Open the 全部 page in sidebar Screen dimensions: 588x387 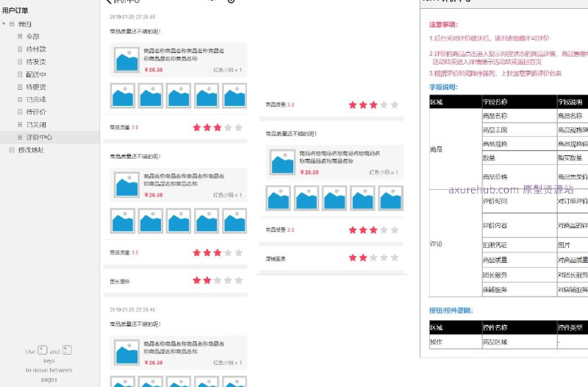[x=32, y=36]
